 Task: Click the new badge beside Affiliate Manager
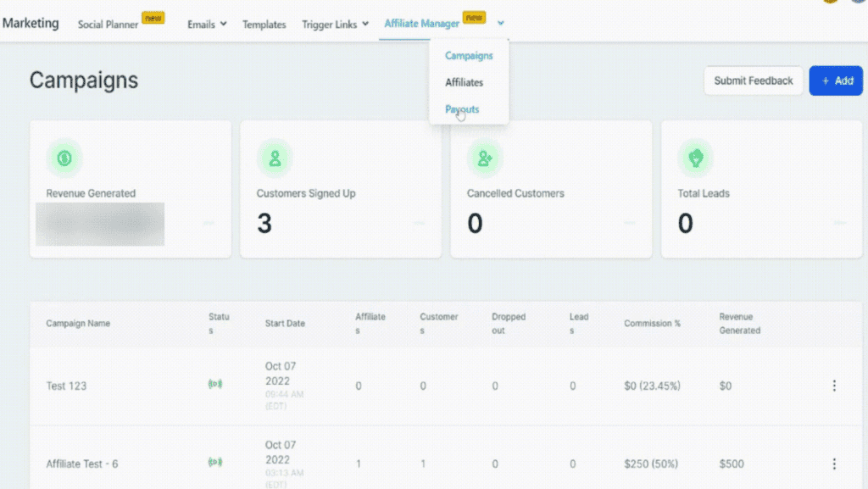(x=474, y=16)
